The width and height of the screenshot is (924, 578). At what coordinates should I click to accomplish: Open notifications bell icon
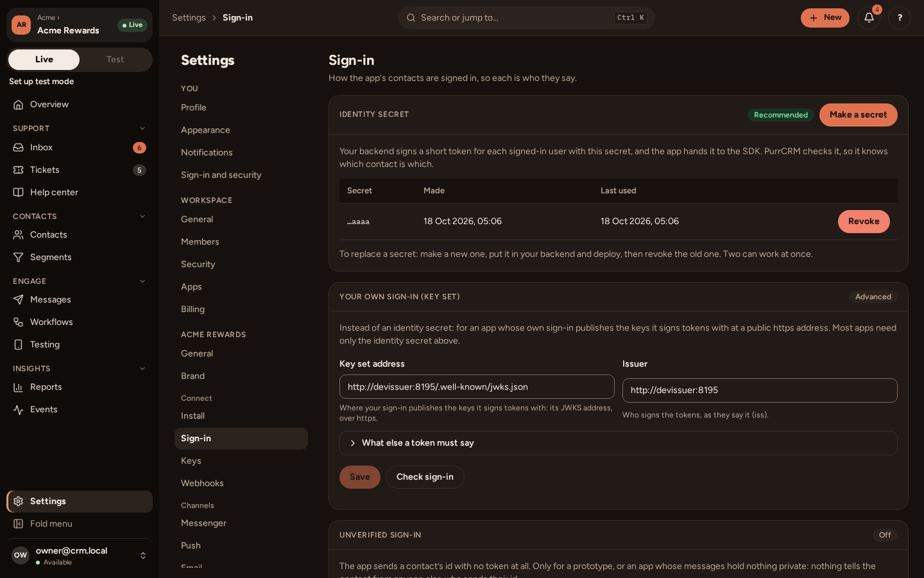(869, 18)
